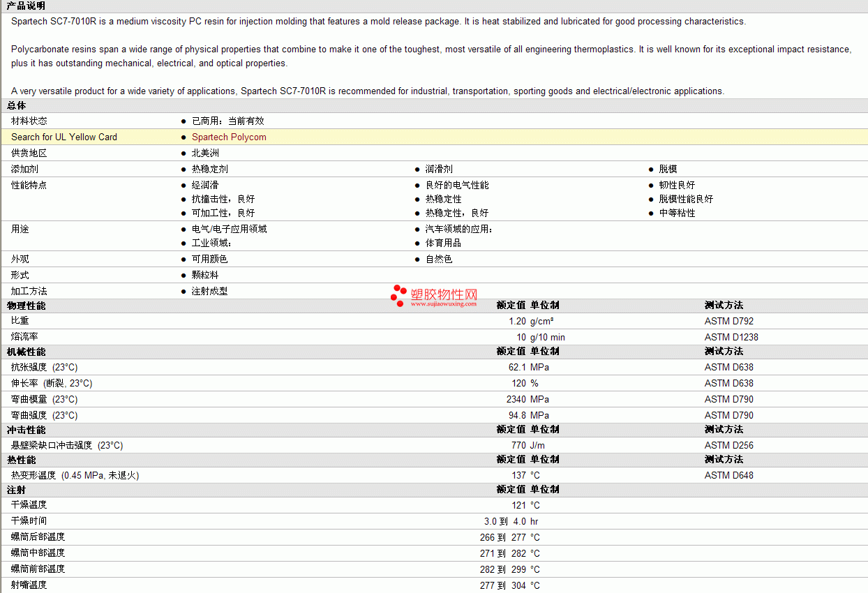Select the 螺筒后部温度 row label
The image size is (868, 593).
click(x=38, y=536)
